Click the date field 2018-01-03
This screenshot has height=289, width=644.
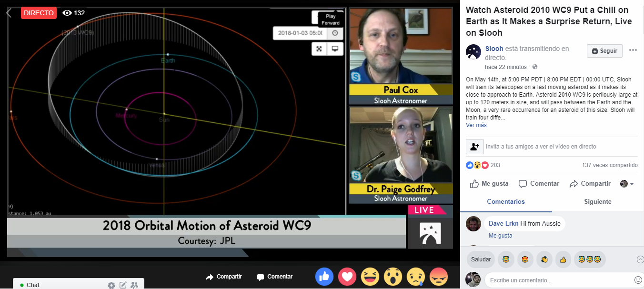tap(300, 33)
